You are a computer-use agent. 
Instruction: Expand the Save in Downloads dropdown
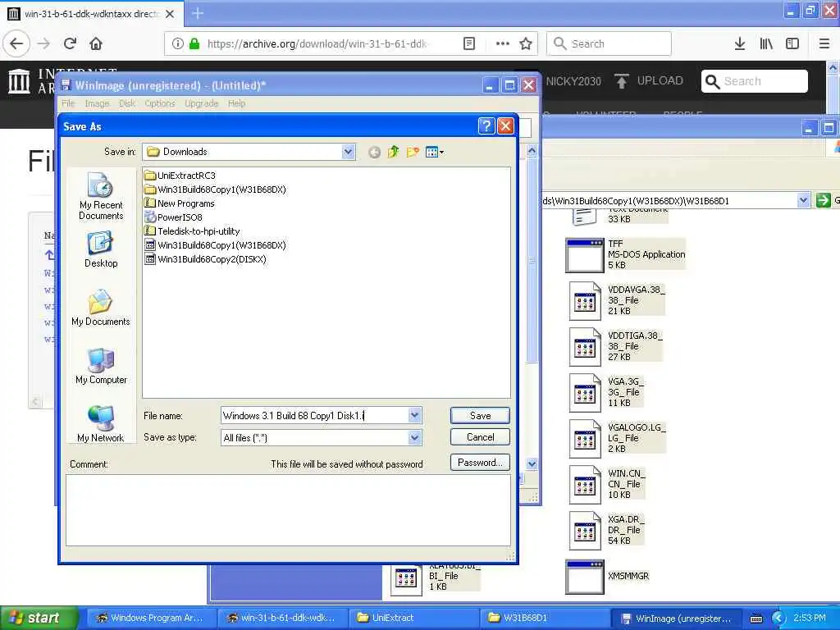click(x=348, y=152)
